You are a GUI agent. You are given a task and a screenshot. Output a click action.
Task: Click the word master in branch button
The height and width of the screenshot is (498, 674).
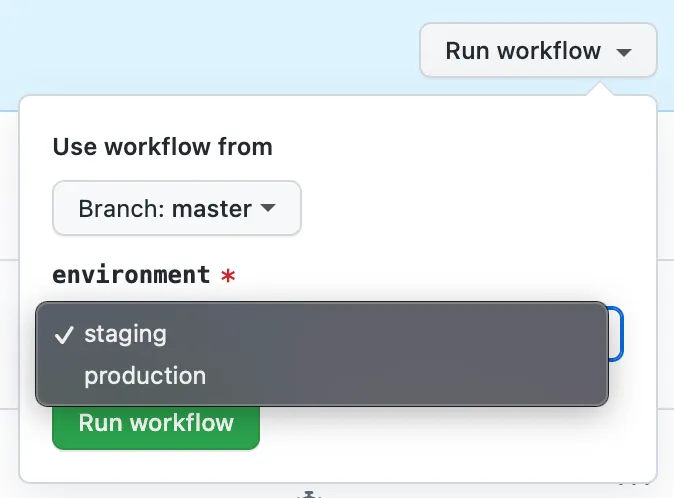pos(211,209)
